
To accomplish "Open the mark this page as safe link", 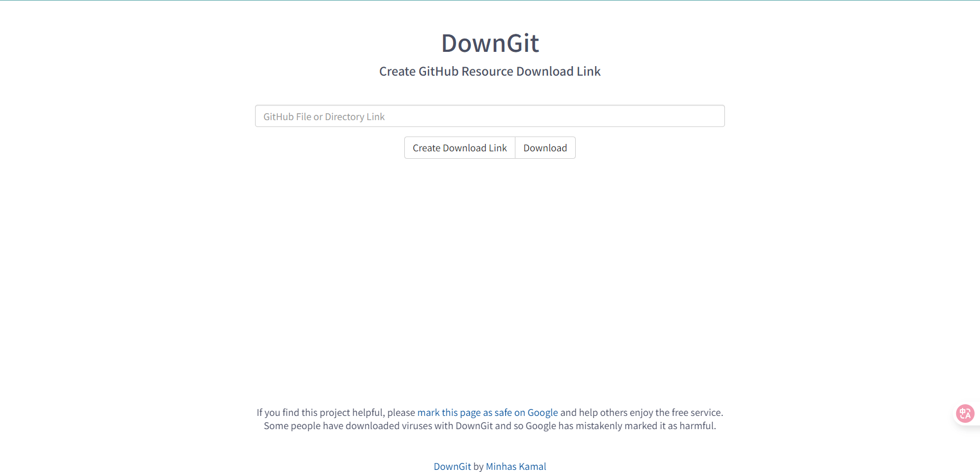I will 487,412.
